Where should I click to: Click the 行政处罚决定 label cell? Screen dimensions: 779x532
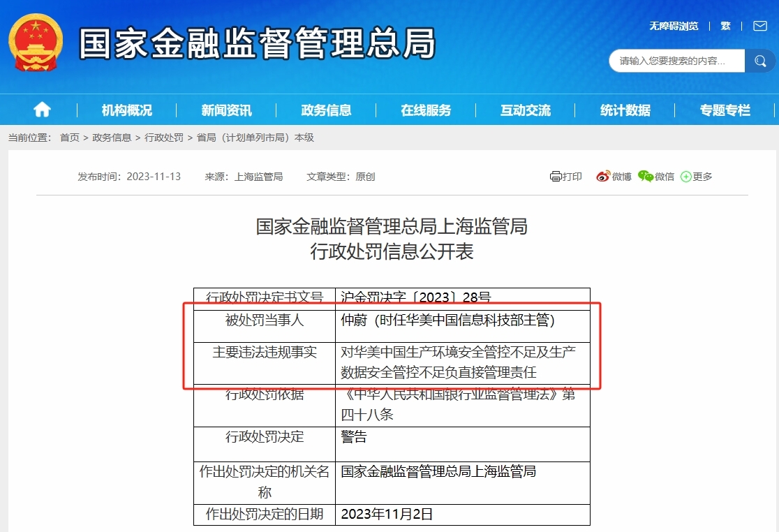pos(265,444)
